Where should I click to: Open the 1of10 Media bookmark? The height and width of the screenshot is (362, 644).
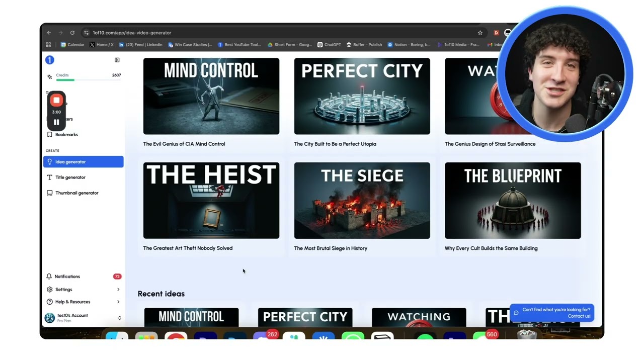point(458,45)
